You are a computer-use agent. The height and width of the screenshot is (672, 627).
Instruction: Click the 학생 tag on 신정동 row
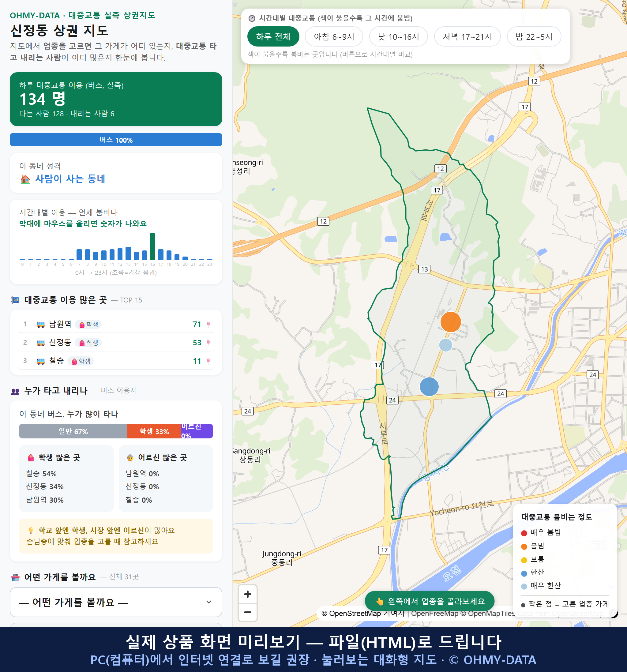pos(88,343)
